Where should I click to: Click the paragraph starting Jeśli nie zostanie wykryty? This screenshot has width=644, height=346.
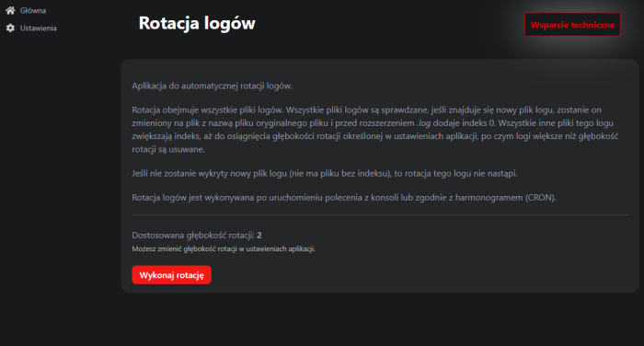pyautogui.click(x=325, y=173)
